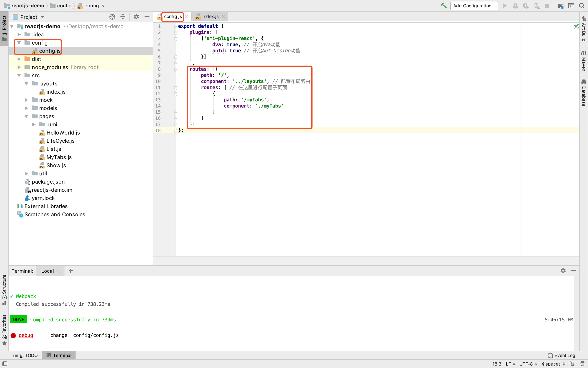This screenshot has width=588, height=368.
Task: Expand the mock folder
Action: [x=26, y=100]
